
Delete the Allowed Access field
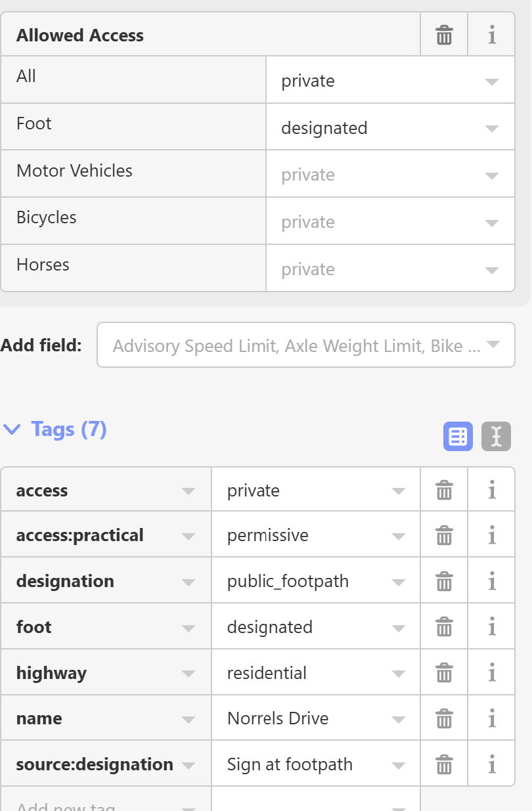(x=444, y=35)
